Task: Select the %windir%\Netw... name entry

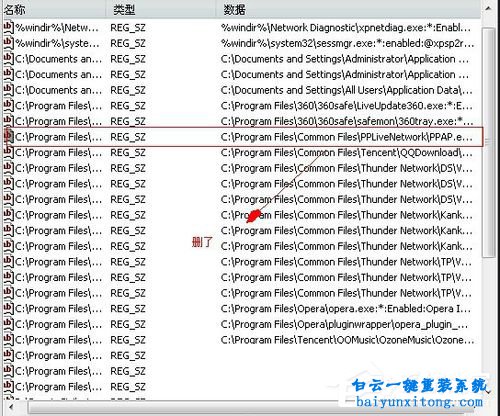Action: click(57, 28)
